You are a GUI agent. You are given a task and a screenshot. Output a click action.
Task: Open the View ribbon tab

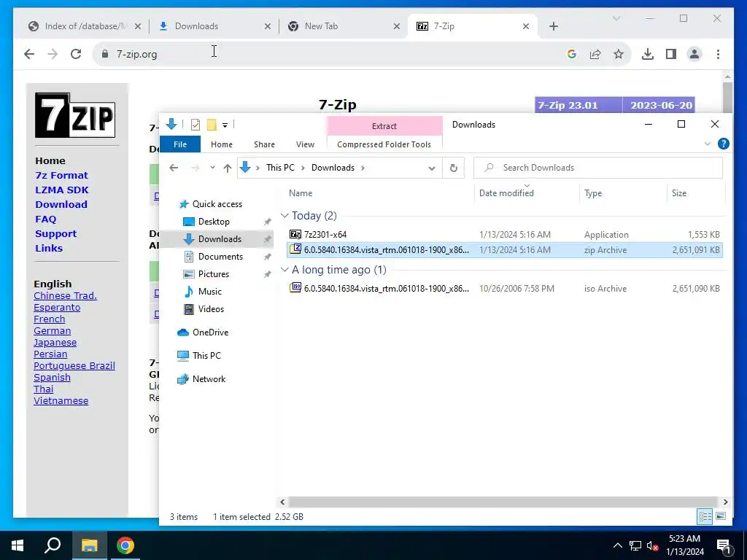305,144
